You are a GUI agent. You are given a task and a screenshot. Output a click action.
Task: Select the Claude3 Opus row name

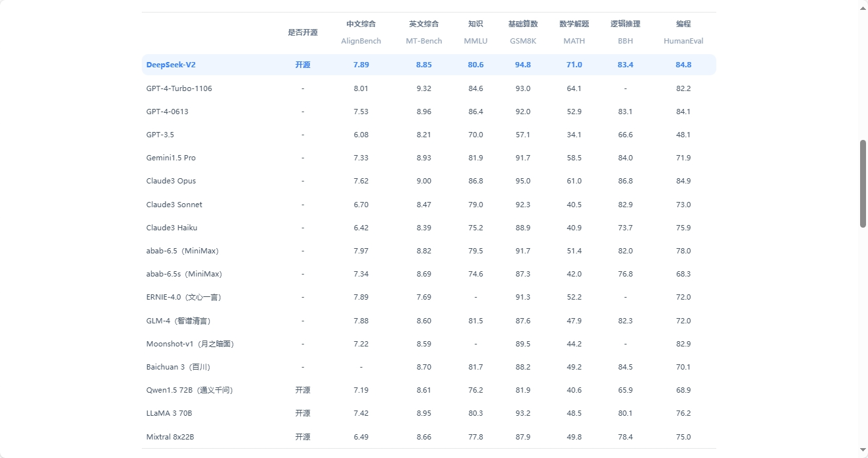(171, 181)
